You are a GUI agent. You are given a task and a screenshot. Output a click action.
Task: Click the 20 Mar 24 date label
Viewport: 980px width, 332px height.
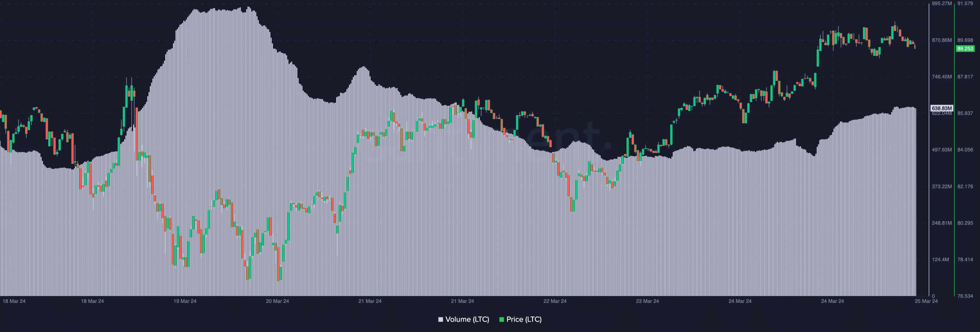coord(278,301)
